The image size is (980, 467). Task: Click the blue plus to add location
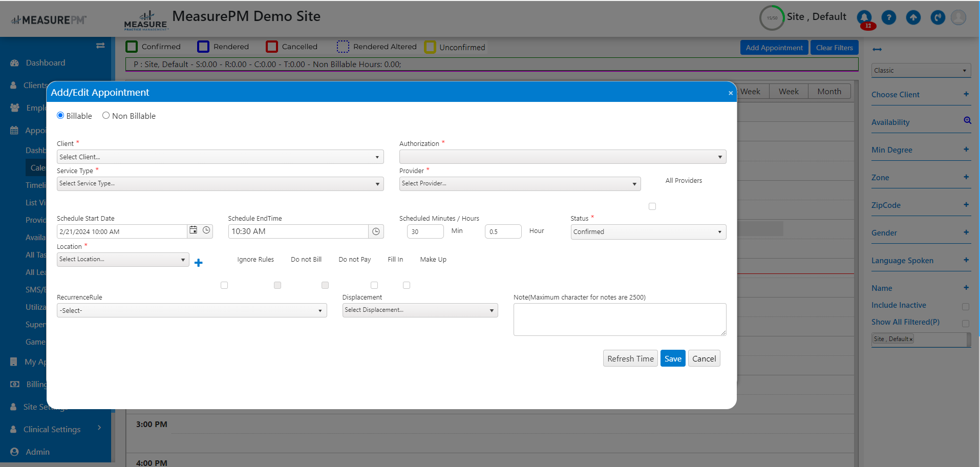click(x=199, y=263)
